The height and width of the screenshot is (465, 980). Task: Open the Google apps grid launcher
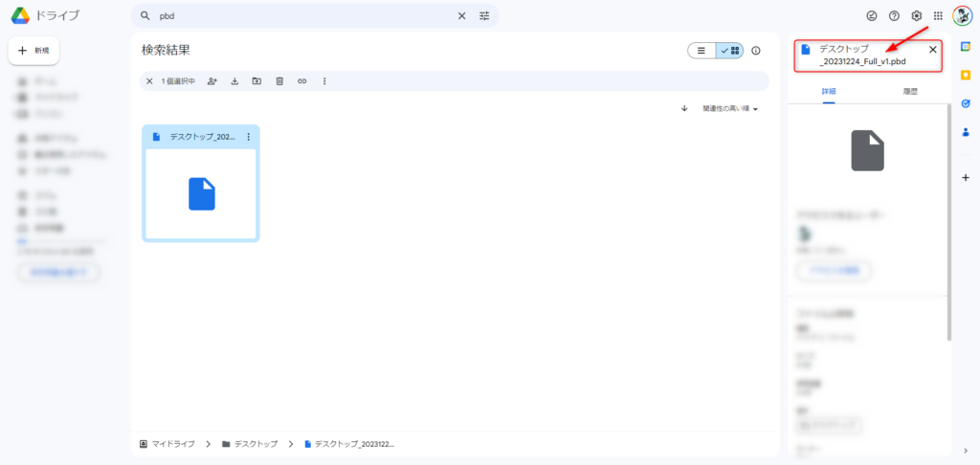tap(938, 16)
